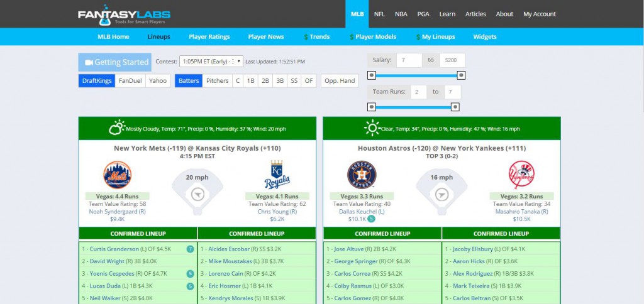The width and height of the screenshot is (644, 304).
Task: Click the dollar icon beside Player Models
Action: pyautogui.click(x=352, y=37)
